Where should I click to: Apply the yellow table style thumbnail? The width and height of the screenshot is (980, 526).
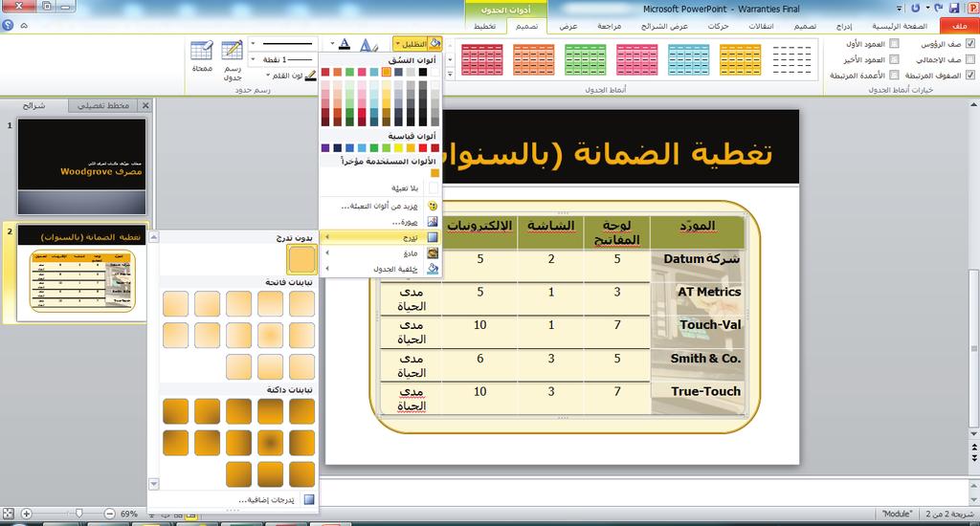point(740,60)
